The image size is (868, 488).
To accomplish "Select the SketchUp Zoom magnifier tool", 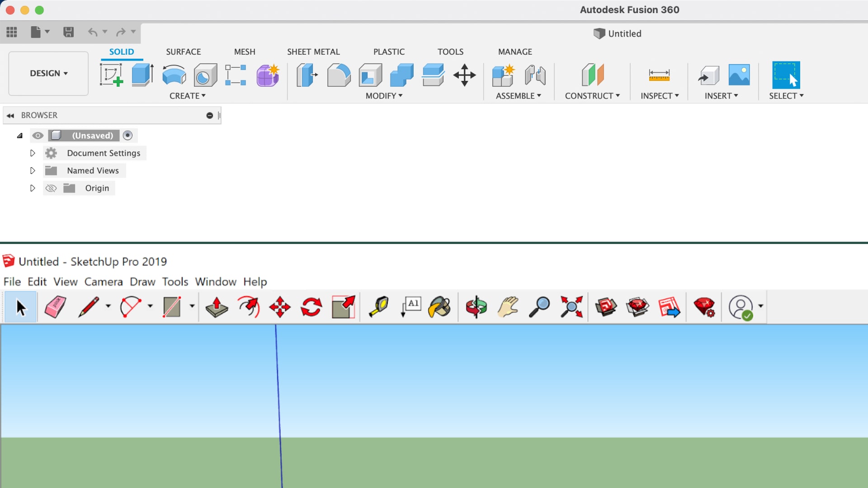I will pos(539,307).
